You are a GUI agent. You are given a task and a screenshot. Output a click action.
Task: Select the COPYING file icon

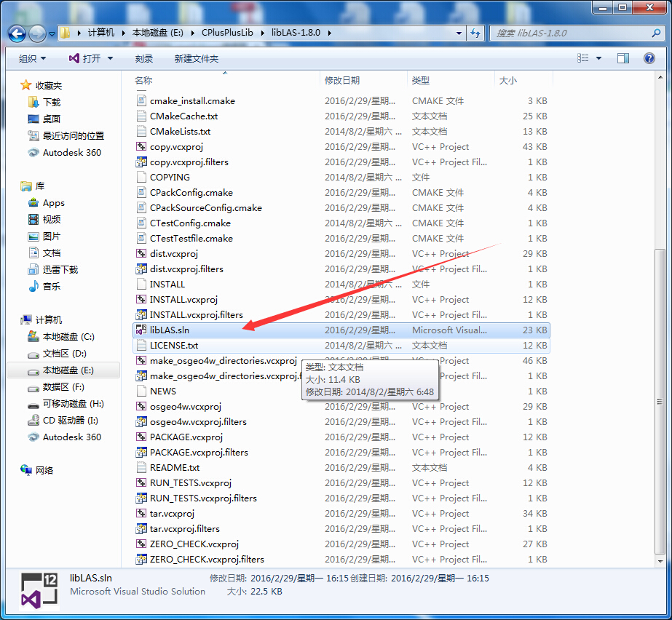coord(141,178)
